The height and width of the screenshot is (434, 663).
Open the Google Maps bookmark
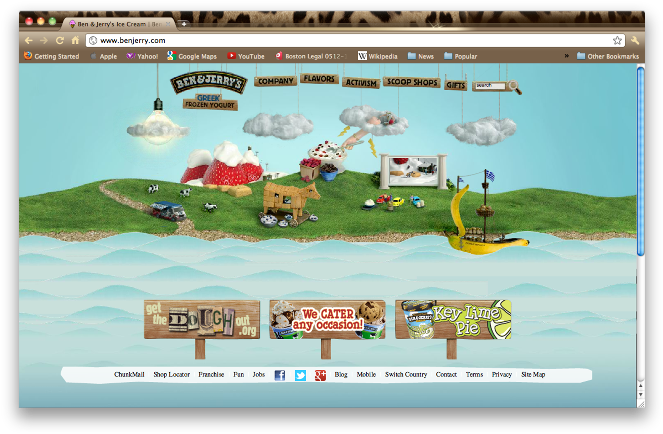[x=192, y=56]
